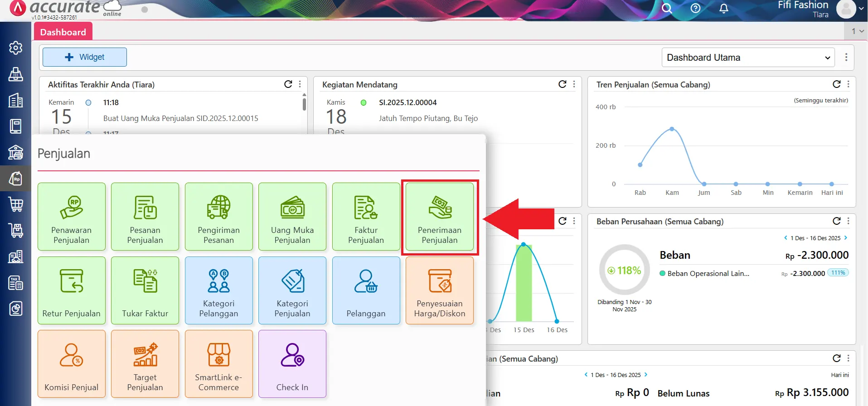Click the add Widget button
Image resolution: width=868 pixels, height=406 pixels.
click(85, 57)
